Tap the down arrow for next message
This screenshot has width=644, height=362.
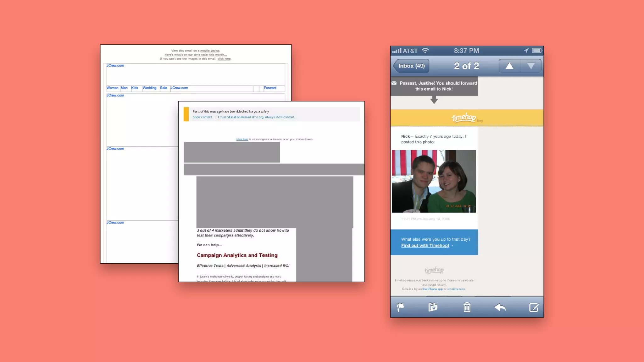tap(531, 66)
